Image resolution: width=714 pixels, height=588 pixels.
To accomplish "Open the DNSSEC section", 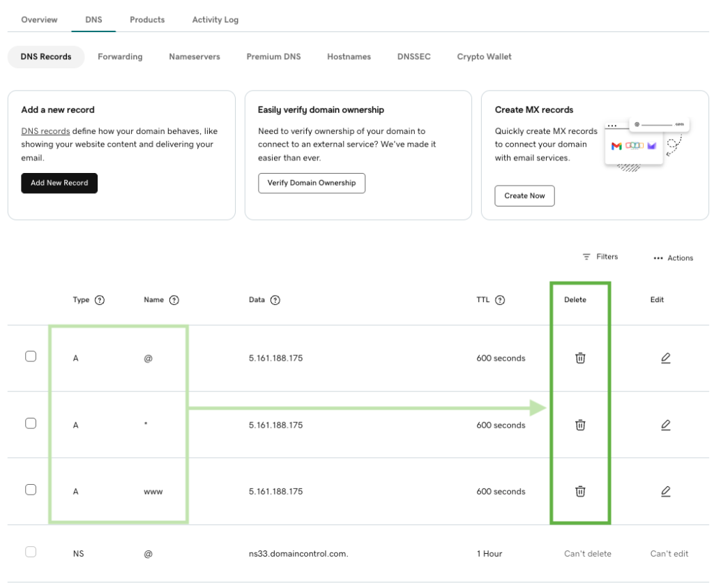I will pyautogui.click(x=413, y=56).
